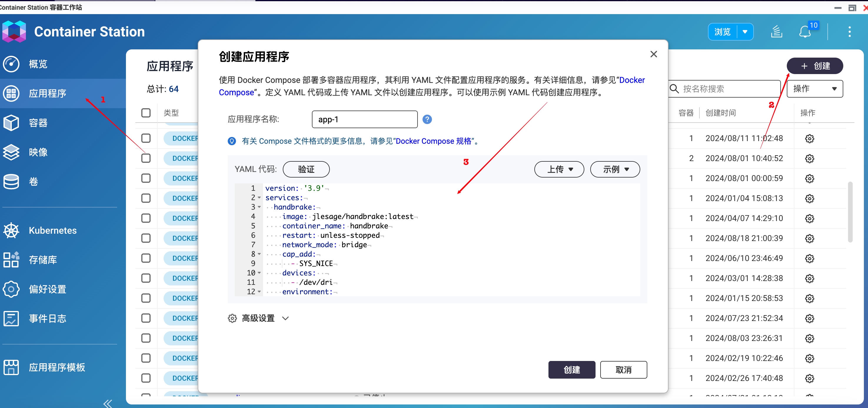Open the 示例 dropdown in the dialog

tap(615, 169)
